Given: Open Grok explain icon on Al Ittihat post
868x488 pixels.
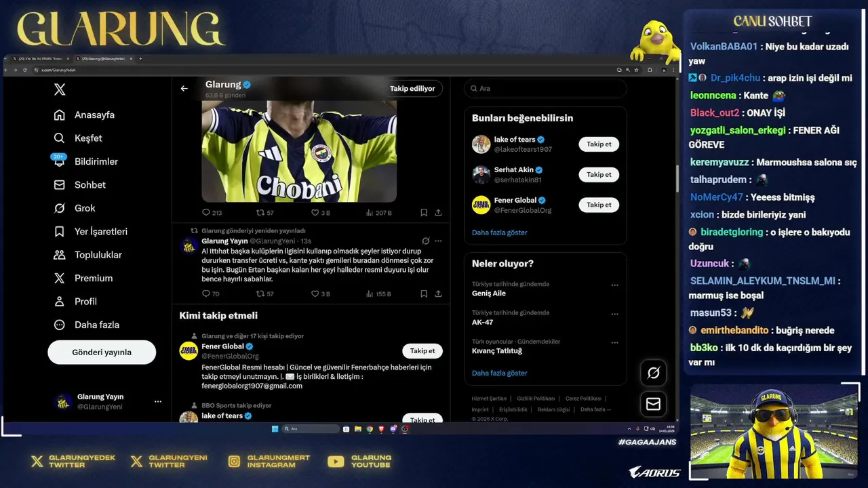Looking at the screenshot, I should tap(425, 241).
